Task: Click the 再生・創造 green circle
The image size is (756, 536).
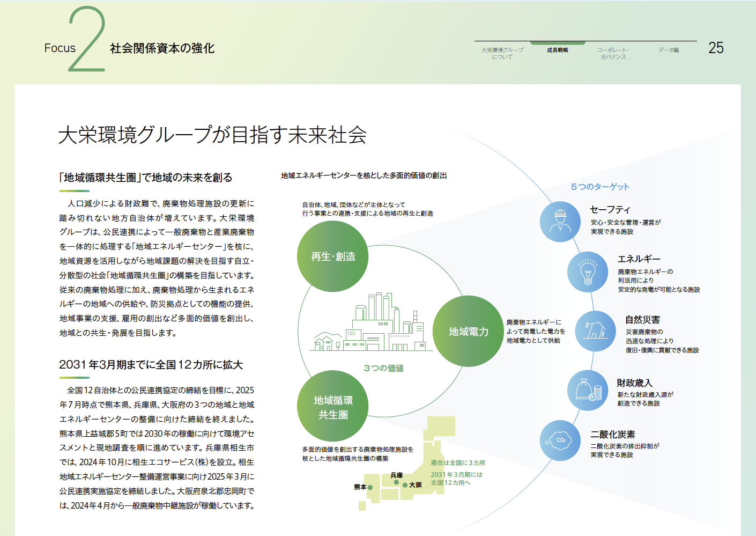Action: point(333,256)
